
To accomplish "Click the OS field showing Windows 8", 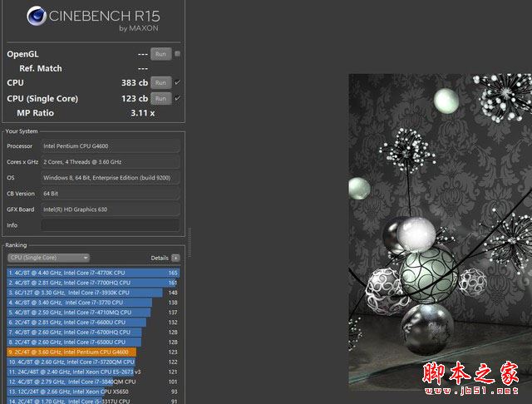I will click(111, 178).
